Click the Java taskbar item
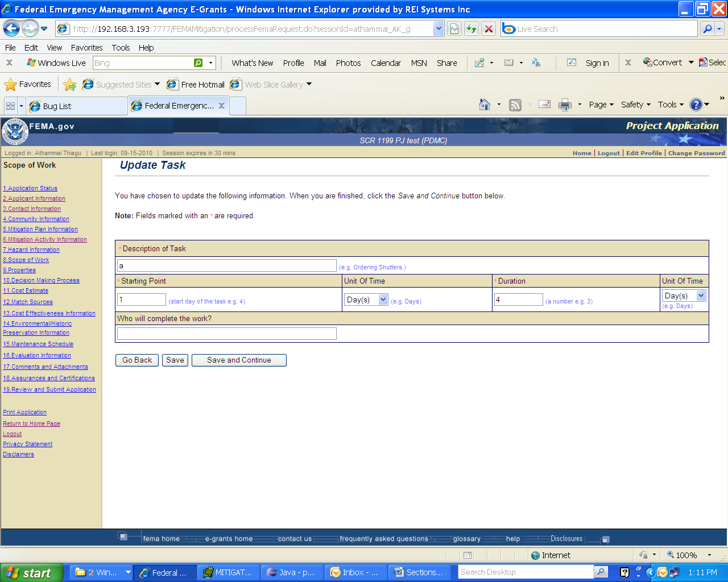This screenshot has height=582, width=728. (292, 572)
